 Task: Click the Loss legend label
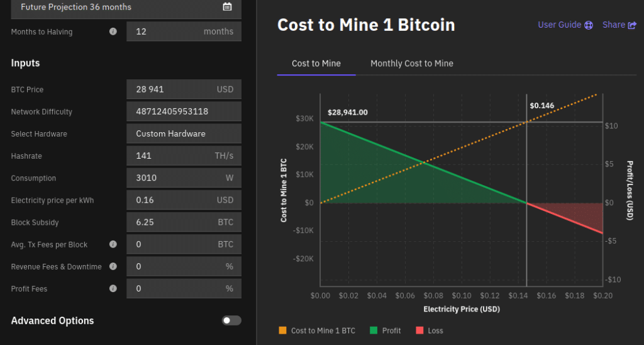(435, 331)
